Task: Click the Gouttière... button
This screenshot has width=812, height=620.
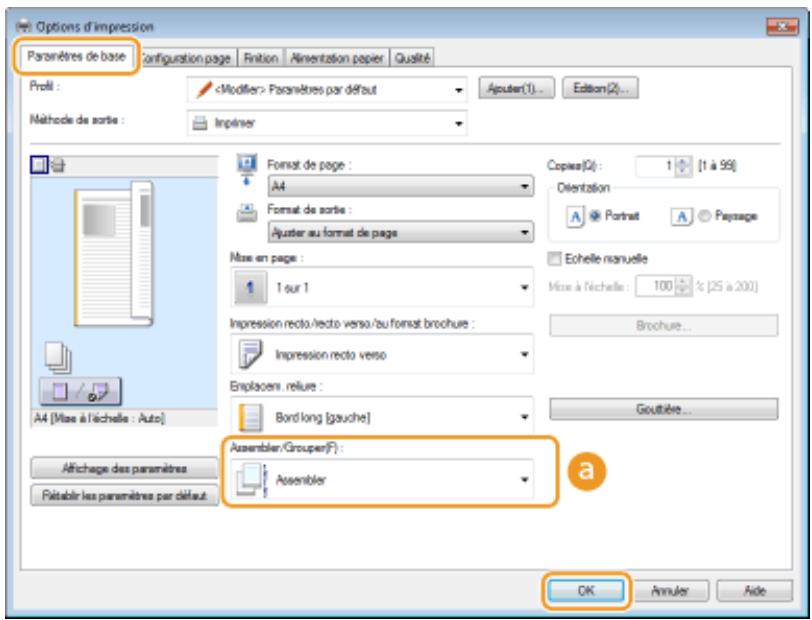Action: pyautogui.click(x=663, y=409)
